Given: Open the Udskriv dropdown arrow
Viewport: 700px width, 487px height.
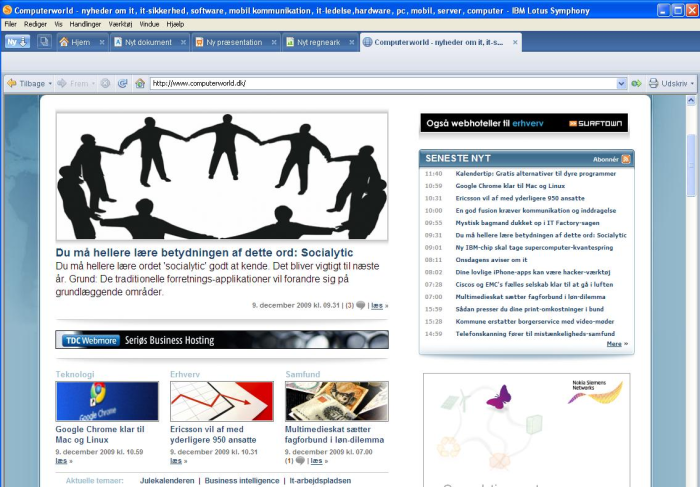Looking at the screenshot, I should coord(692,83).
